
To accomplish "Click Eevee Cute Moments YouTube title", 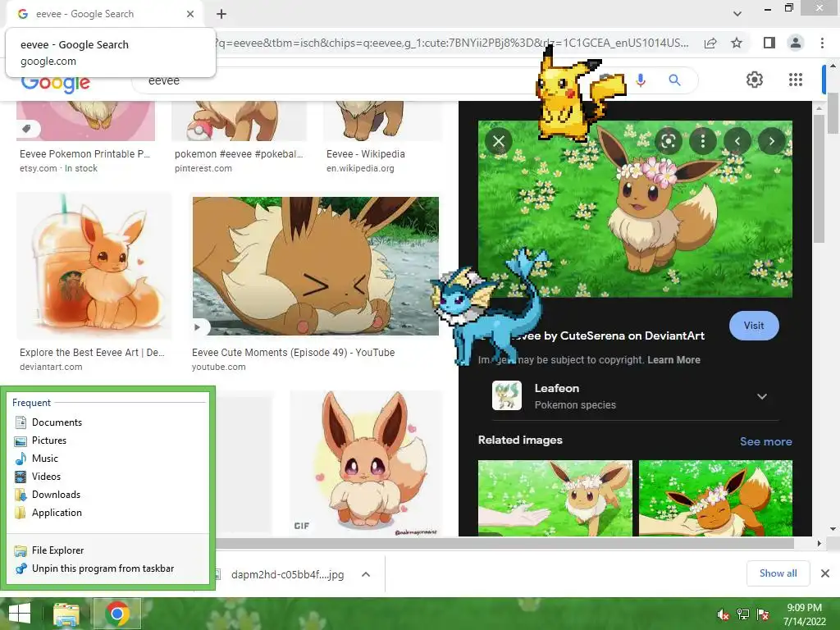I will tap(293, 353).
